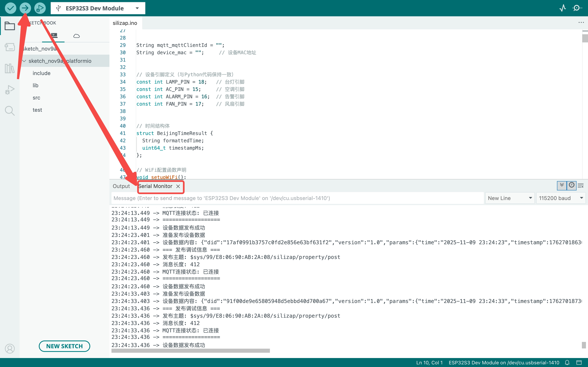This screenshot has height=367, width=588.
Task: Open the Boards Manager panel
Action: pos(10,47)
